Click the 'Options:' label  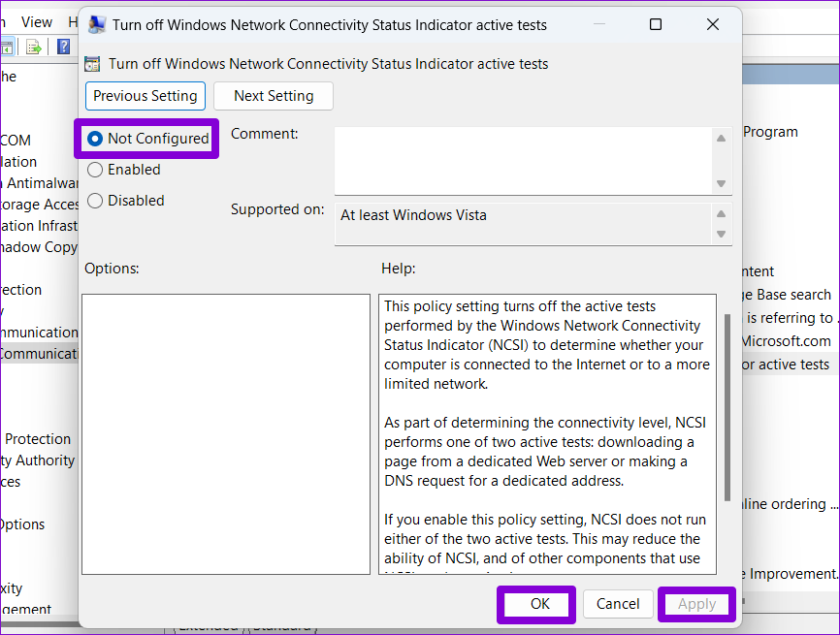pyautogui.click(x=112, y=269)
